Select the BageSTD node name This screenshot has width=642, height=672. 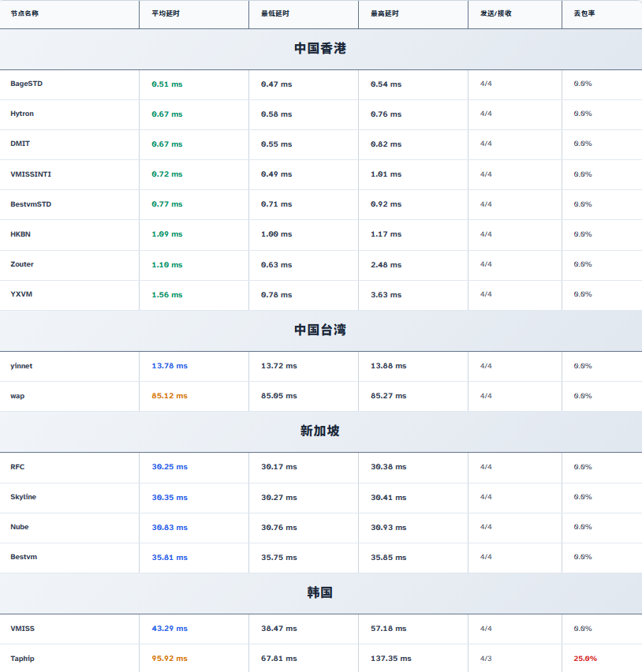(26, 84)
